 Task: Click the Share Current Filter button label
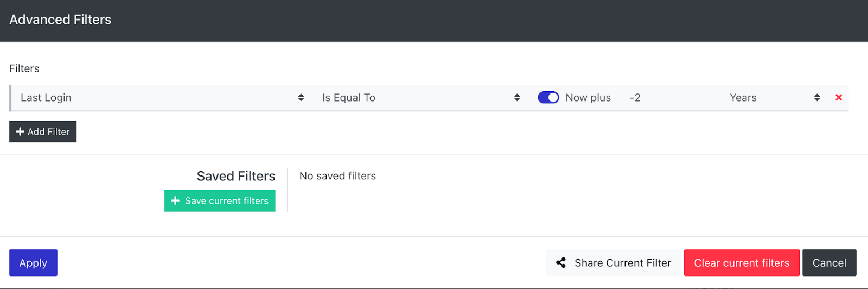(623, 263)
